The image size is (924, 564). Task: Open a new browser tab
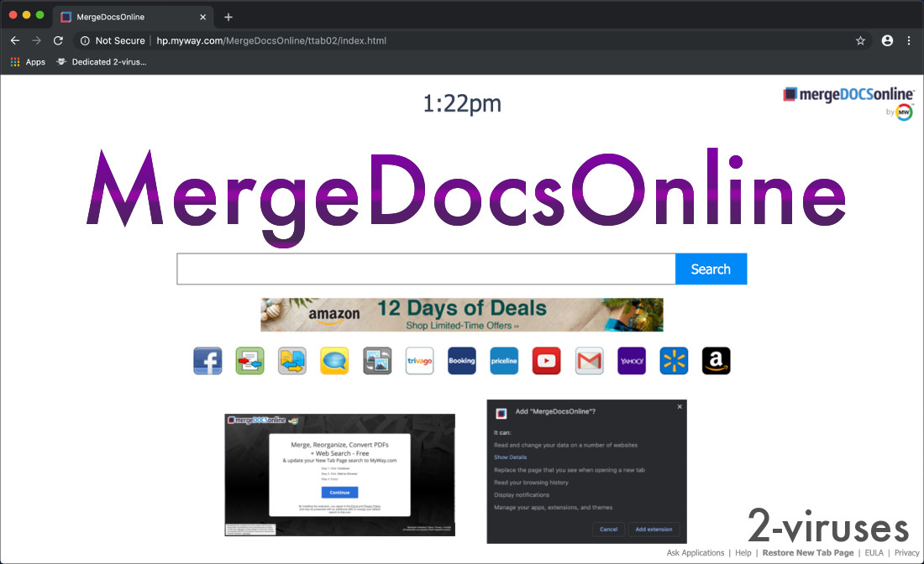pyautogui.click(x=228, y=16)
